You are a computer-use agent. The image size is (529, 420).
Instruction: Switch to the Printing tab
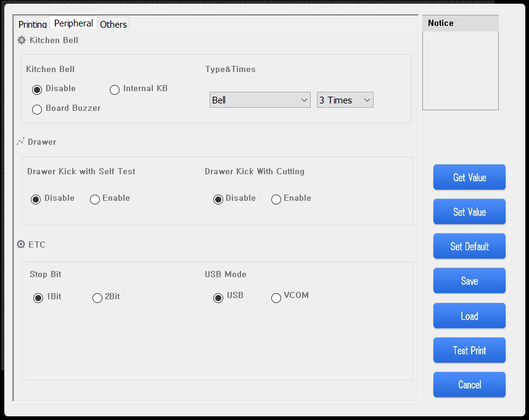click(x=32, y=24)
